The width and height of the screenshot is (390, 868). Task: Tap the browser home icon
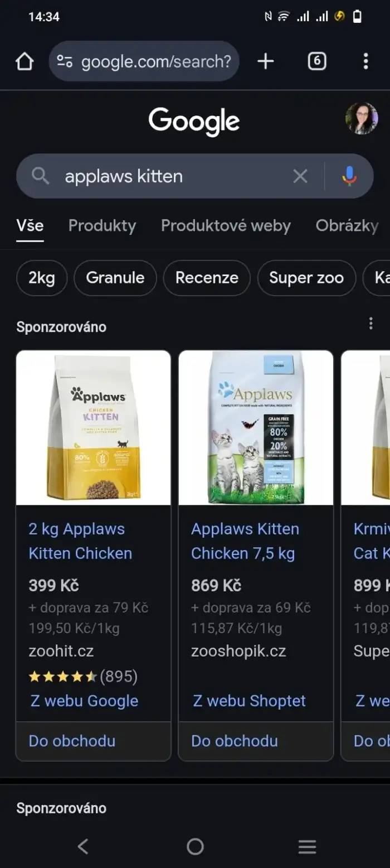pyautogui.click(x=25, y=61)
